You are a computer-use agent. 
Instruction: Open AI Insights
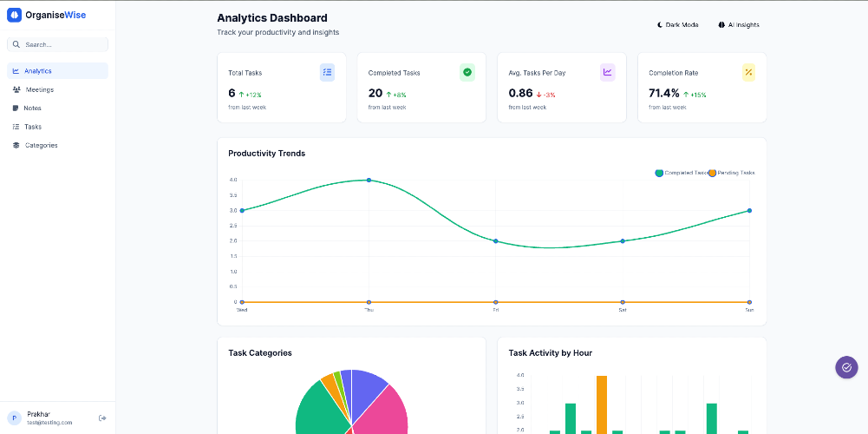(739, 25)
